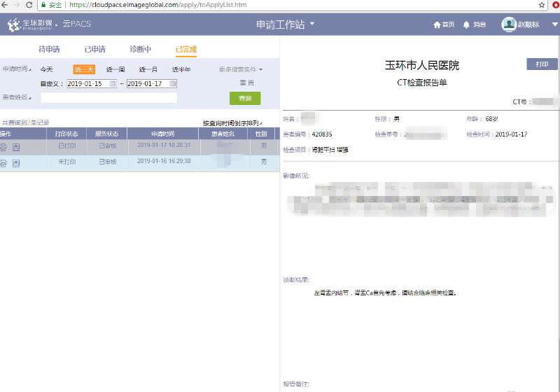Switch to the 待申请 tab
This screenshot has height=392, width=560.
click(x=49, y=49)
